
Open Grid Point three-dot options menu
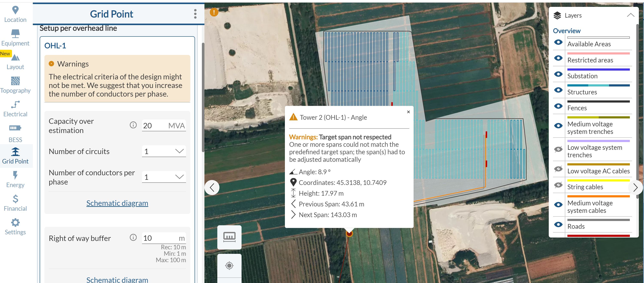coord(195,14)
